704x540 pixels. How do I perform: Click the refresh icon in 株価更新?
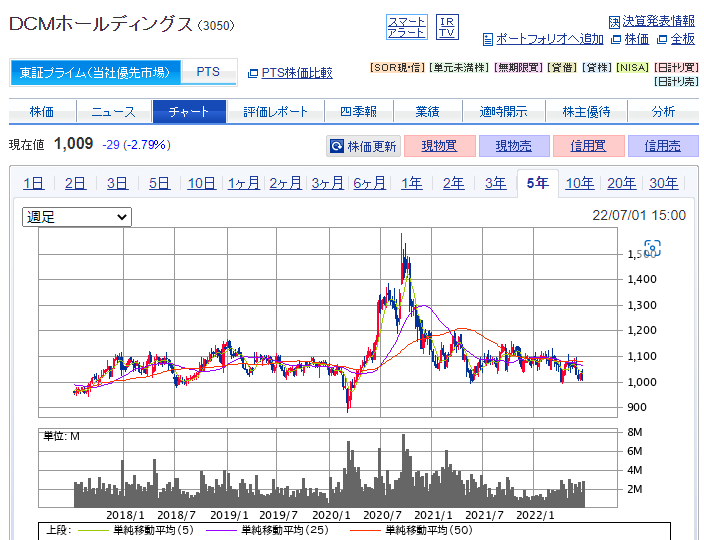pos(337,146)
